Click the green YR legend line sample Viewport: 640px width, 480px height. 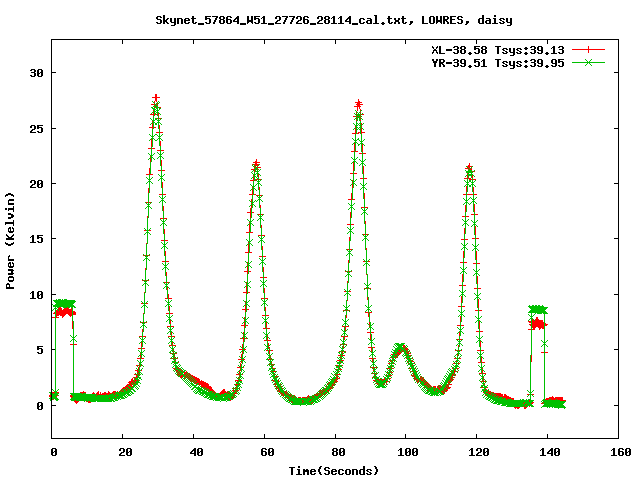click(x=588, y=62)
